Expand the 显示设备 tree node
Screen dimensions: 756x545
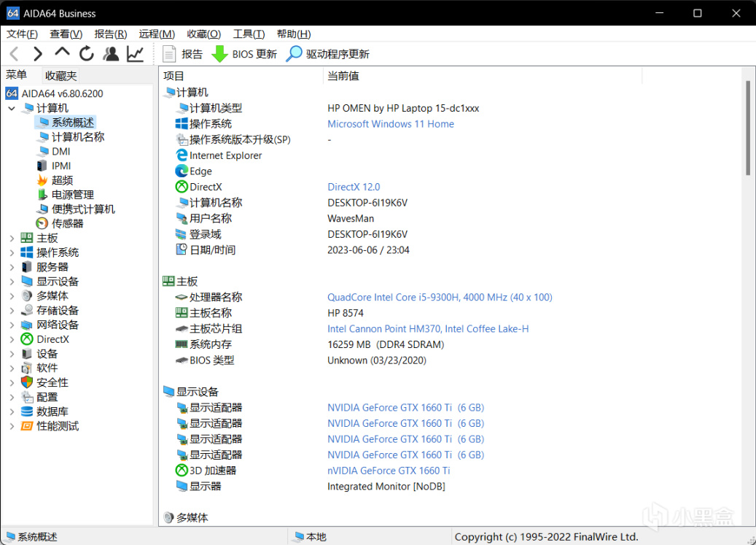[x=12, y=282]
